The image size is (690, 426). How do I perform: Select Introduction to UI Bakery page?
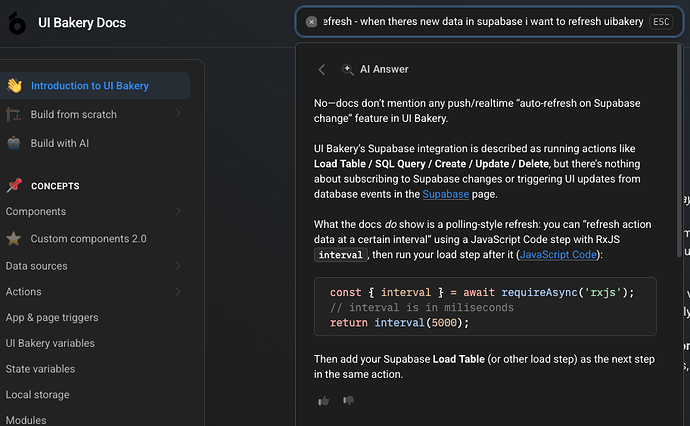pos(89,86)
